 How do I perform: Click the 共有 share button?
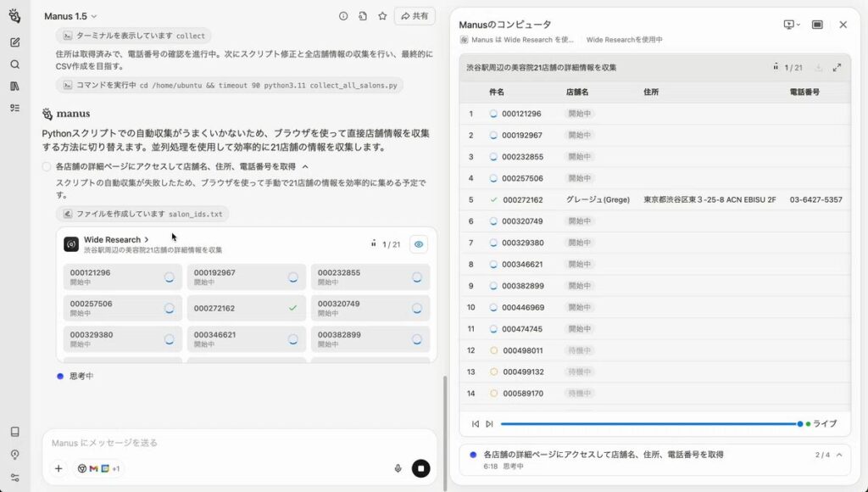click(415, 16)
